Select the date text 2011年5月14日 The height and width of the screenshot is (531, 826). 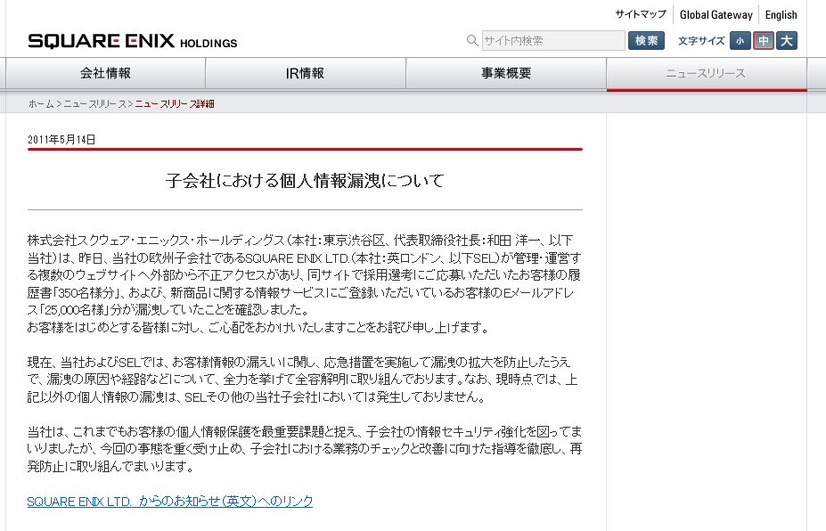click(x=62, y=139)
